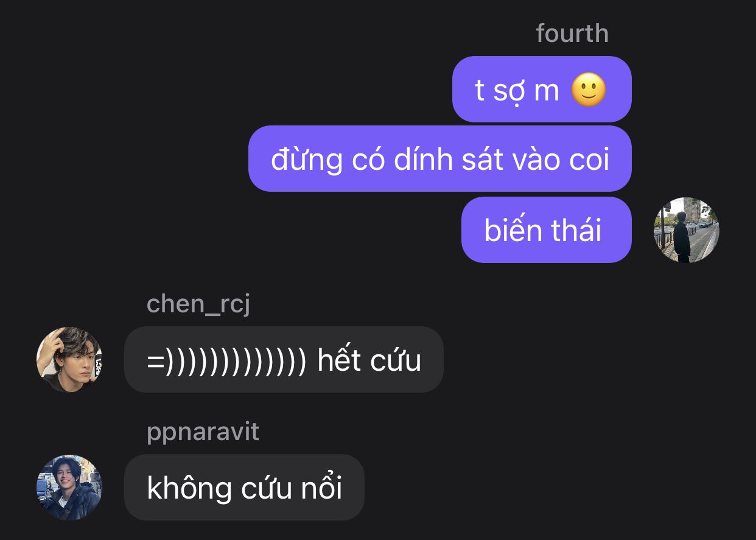Image resolution: width=756 pixels, height=540 pixels.
Task: Click the word 'đừng' starting the second message
Action: click(x=307, y=160)
